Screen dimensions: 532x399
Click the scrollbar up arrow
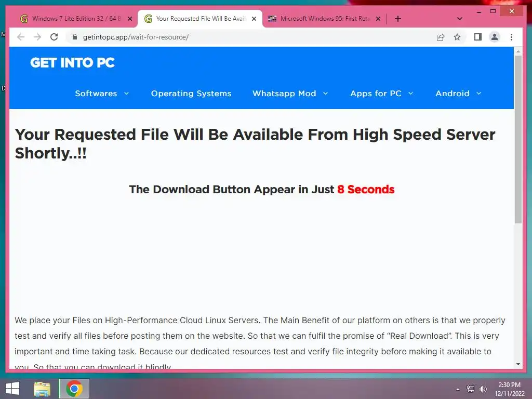[518, 51]
